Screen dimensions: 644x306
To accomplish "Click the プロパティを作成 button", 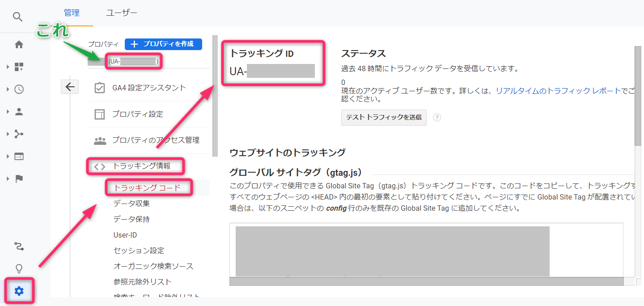I will click(163, 44).
